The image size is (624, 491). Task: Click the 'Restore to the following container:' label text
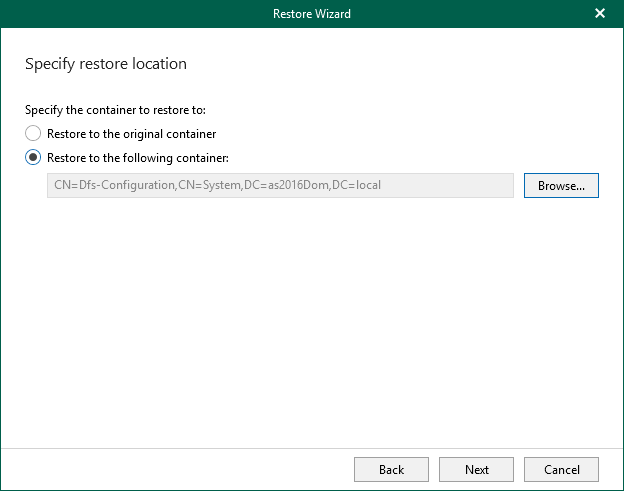138,157
